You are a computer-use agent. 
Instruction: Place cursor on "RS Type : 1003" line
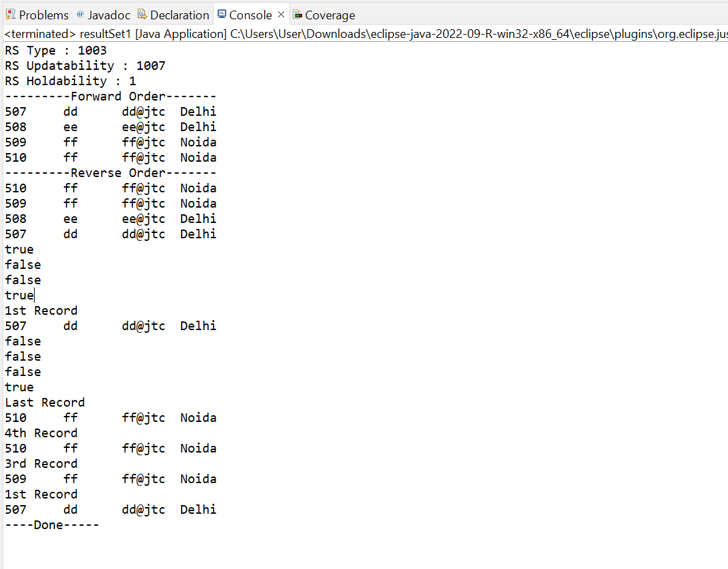[x=56, y=50]
